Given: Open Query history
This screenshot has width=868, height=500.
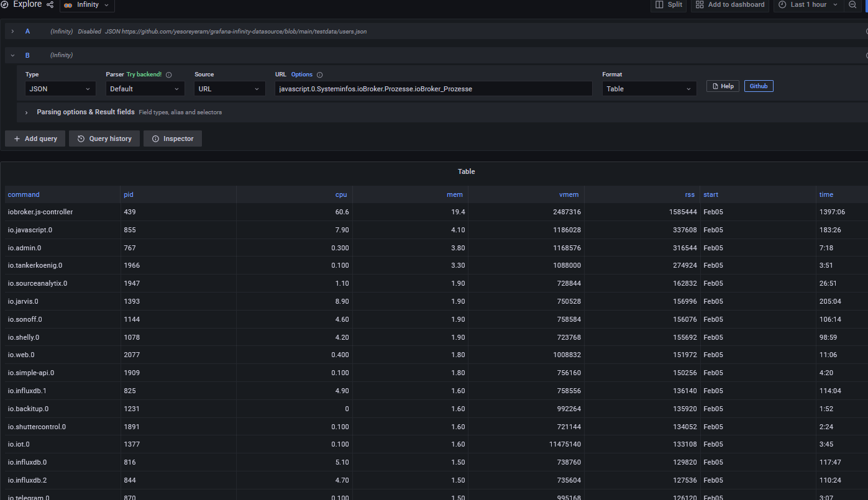Looking at the screenshot, I should (x=104, y=139).
